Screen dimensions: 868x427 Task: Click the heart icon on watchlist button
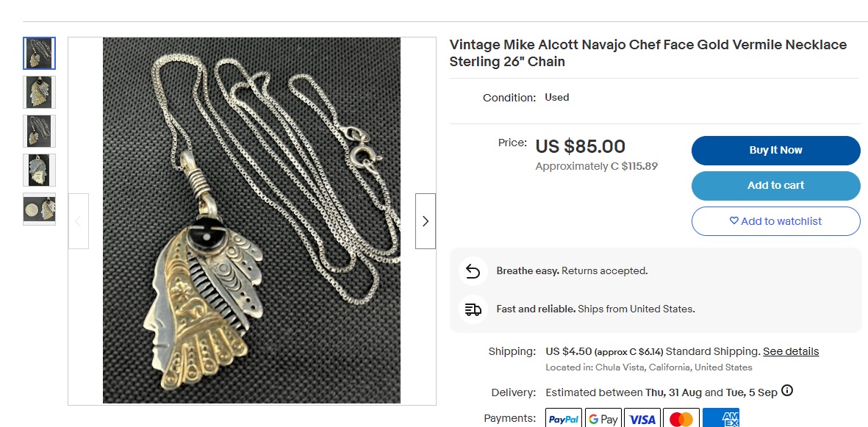coord(734,220)
